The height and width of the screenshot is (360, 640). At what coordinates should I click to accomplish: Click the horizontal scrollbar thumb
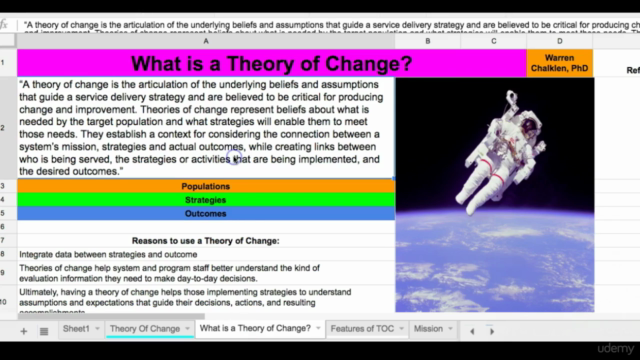pyautogui.click(x=111, y=316)
